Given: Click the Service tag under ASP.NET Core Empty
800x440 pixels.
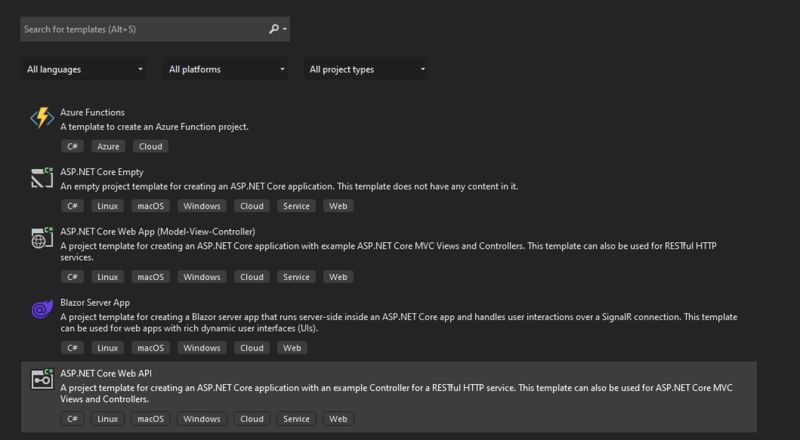Looking at the screenshot, I should click(296, 206).
